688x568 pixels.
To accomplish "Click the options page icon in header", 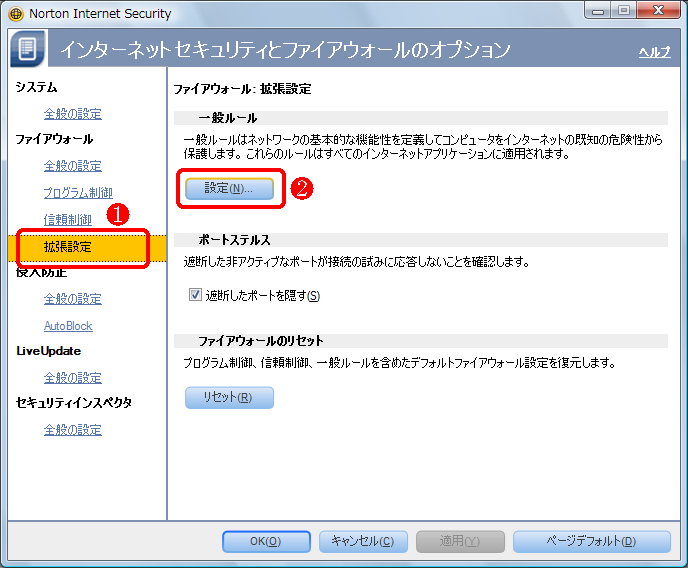I will [x=28, y=50].
